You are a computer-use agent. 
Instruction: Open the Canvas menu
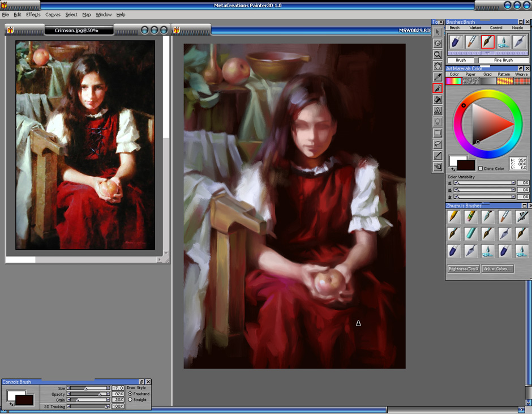click(x=53, y=15)
